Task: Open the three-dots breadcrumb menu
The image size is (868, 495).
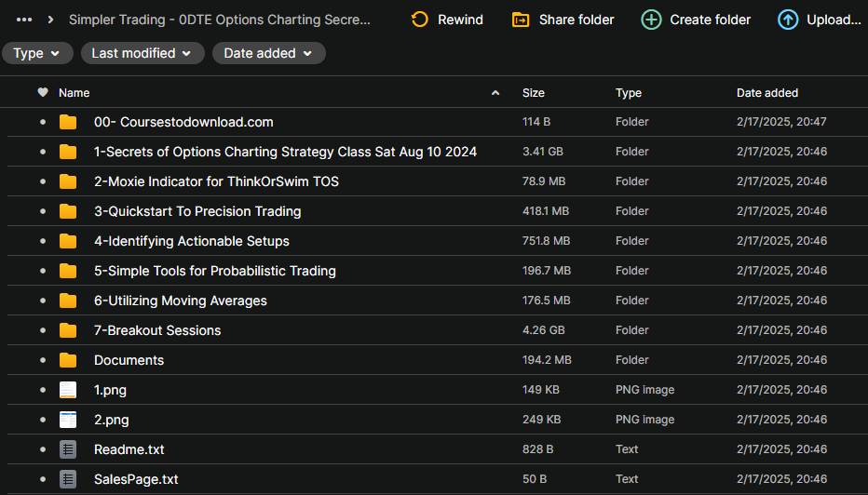Action: pos(24,20)
